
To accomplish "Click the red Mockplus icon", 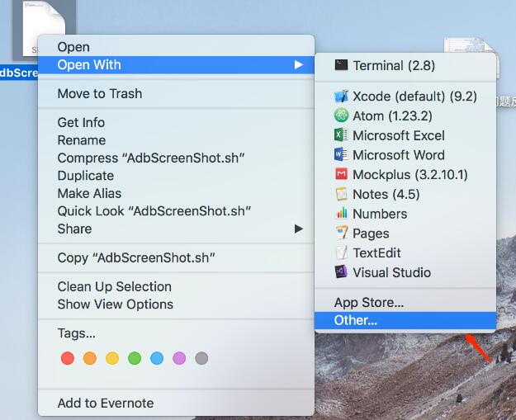I will (341, 174).
